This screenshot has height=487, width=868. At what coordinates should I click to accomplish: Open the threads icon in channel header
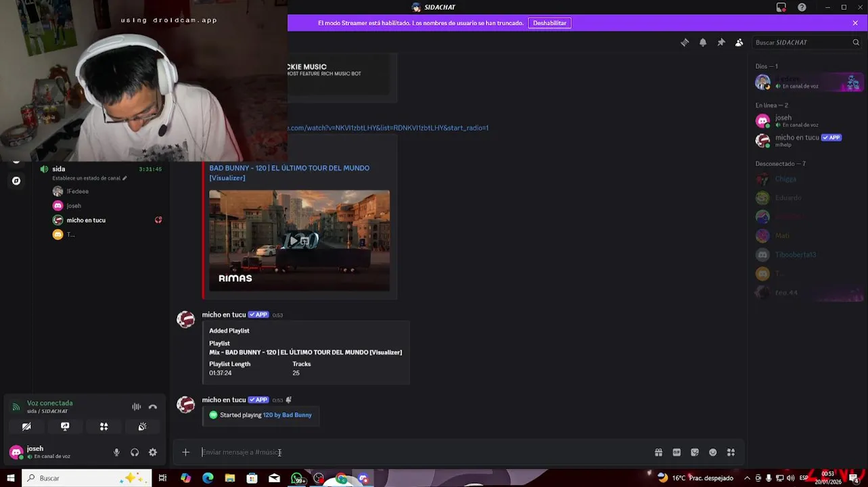point(685,43)
